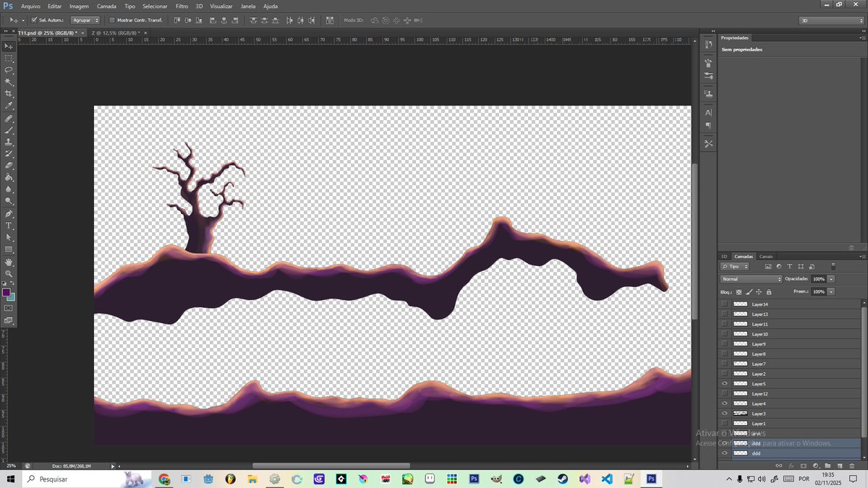Screen dimensions: 868x488
Task: Select the Rectangular Marquee tool
Action: pos(9,58)
